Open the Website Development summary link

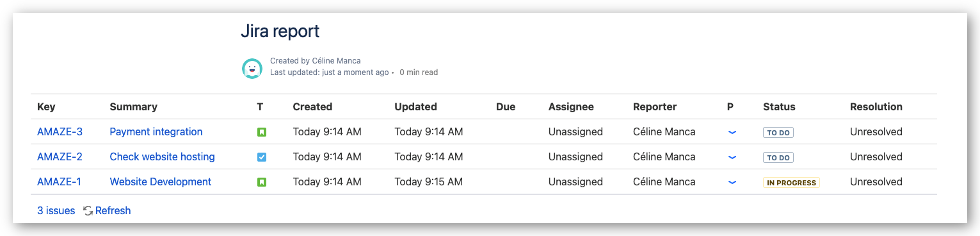coord(161,182)
